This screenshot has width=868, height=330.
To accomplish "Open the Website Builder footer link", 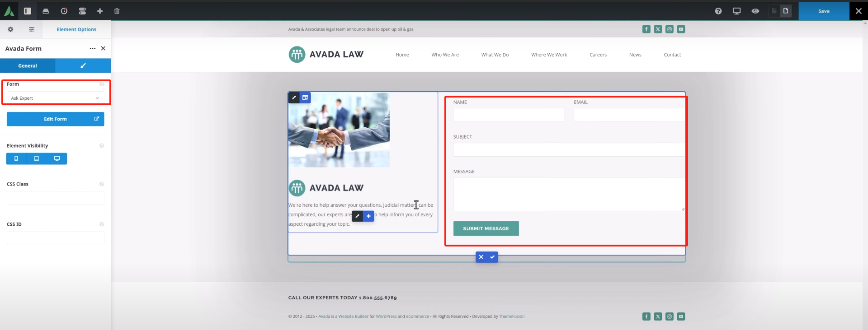I will coord(354,316).
